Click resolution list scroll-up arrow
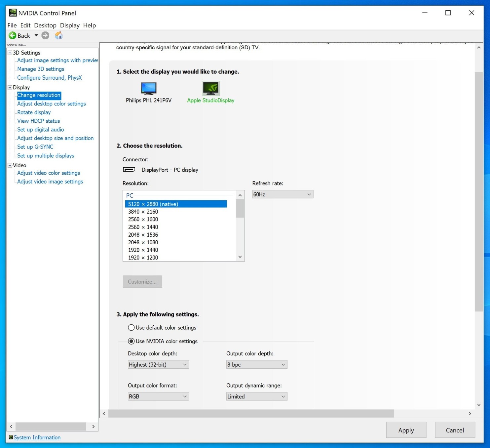Viewport: 490px width, 448px height. (240, 195)
